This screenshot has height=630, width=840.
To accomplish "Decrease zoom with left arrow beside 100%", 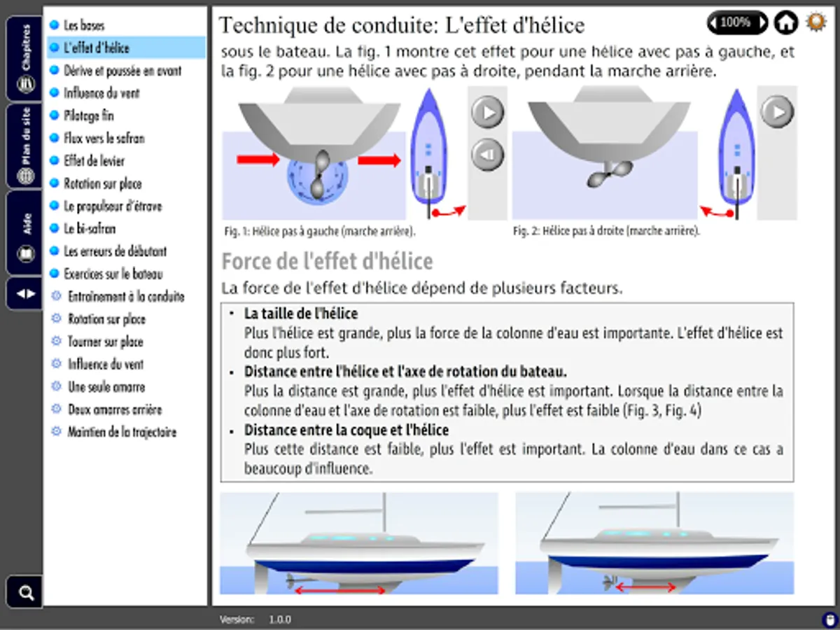I will [715, 22].
